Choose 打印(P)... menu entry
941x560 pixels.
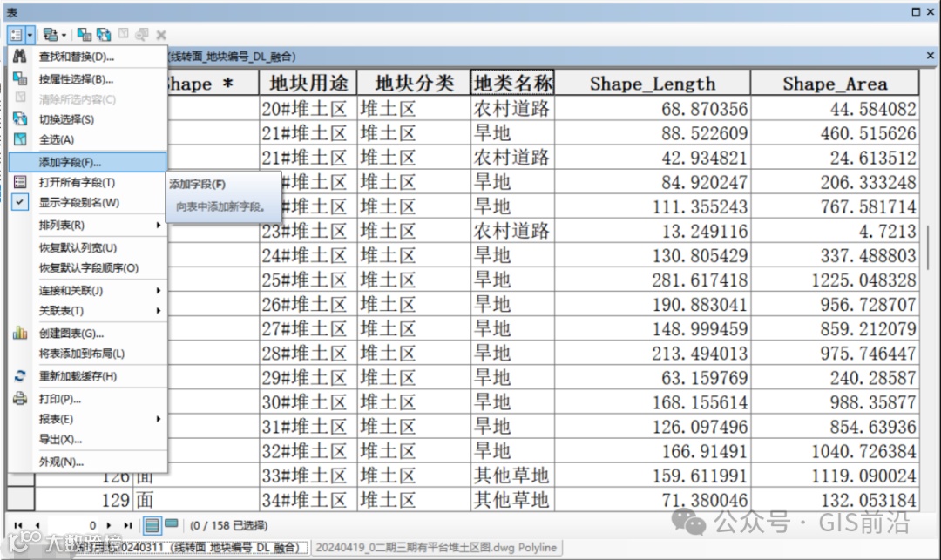tap(88, 399)
